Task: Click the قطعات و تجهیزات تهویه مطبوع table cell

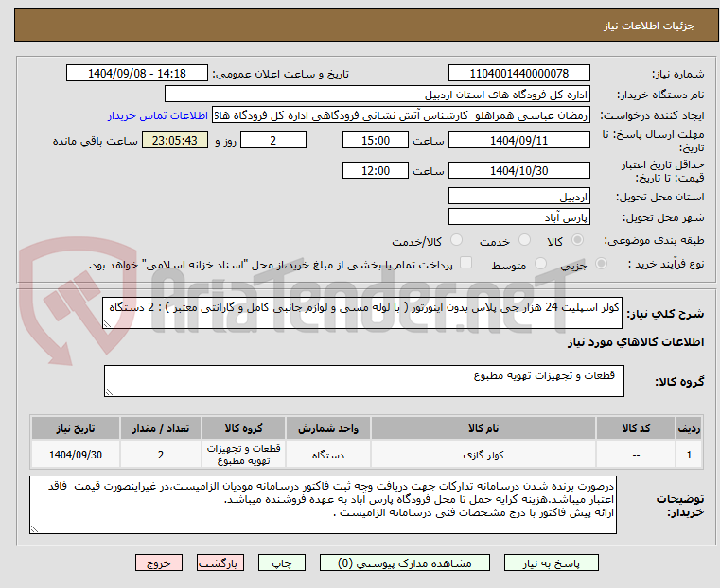Action: (243, 455)
